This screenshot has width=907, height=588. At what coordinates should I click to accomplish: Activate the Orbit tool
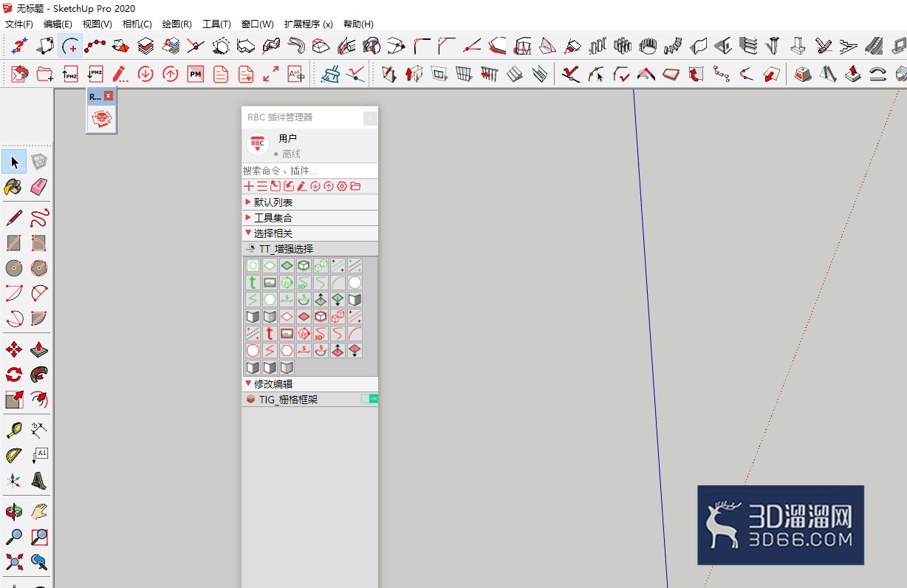(14, 512)
